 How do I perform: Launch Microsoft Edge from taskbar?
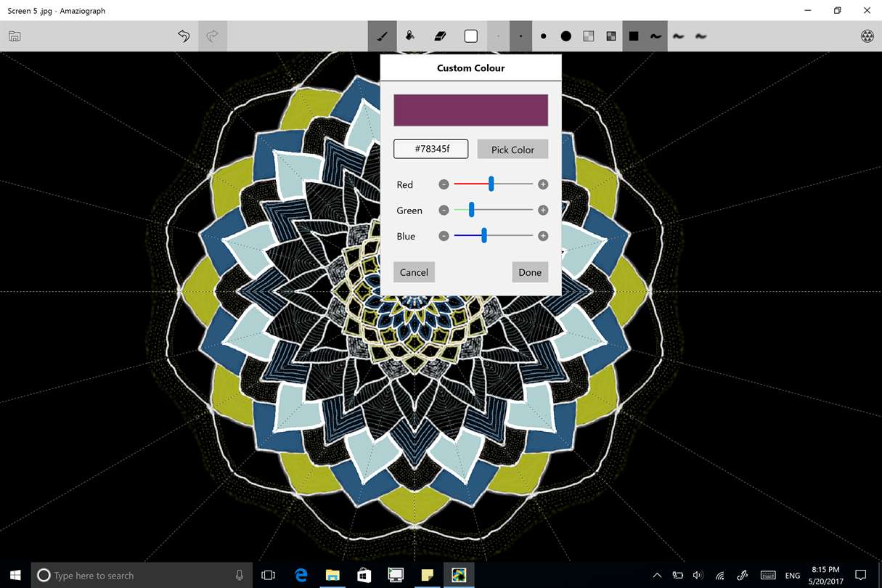coord(301,575)
